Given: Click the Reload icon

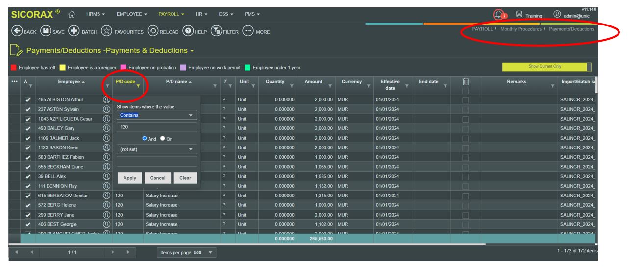Looking at the screenshot, I should click(x=152, y=31).
